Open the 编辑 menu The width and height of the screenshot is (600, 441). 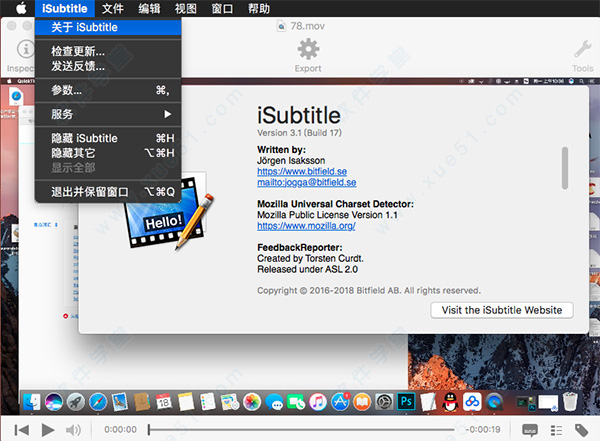[149, 8]
